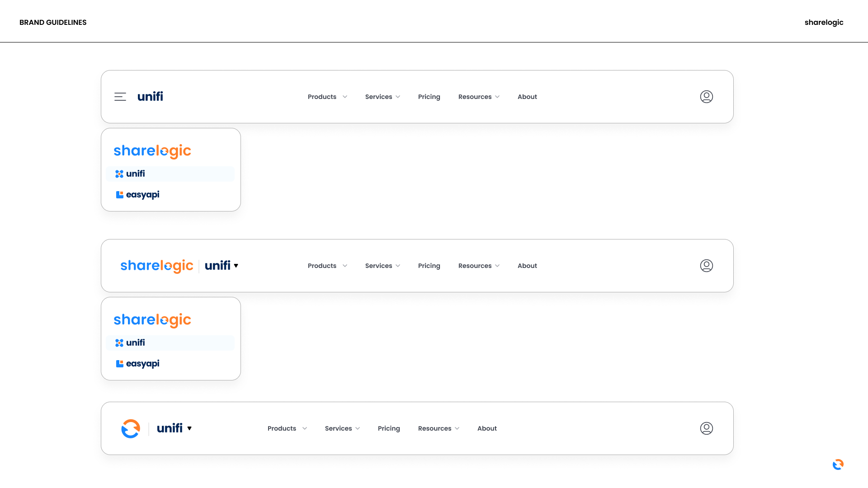Click About in the top navigation
Image resolution: width=868 pixels, height=488 pixels.
(527, 96)
